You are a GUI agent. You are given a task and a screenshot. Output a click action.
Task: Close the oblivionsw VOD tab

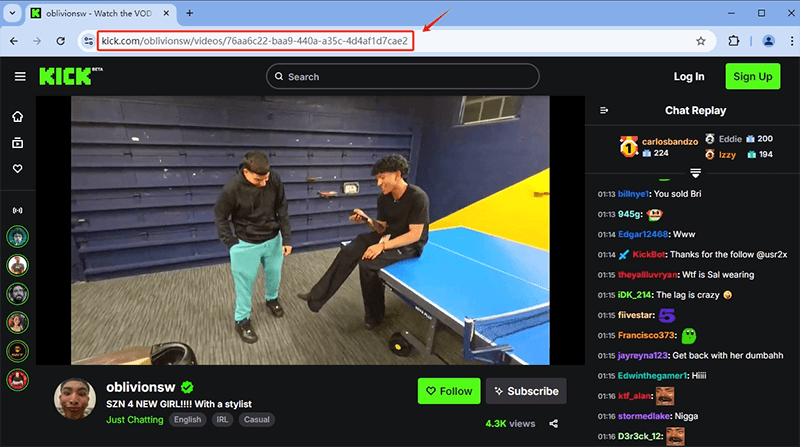[166, 13]
